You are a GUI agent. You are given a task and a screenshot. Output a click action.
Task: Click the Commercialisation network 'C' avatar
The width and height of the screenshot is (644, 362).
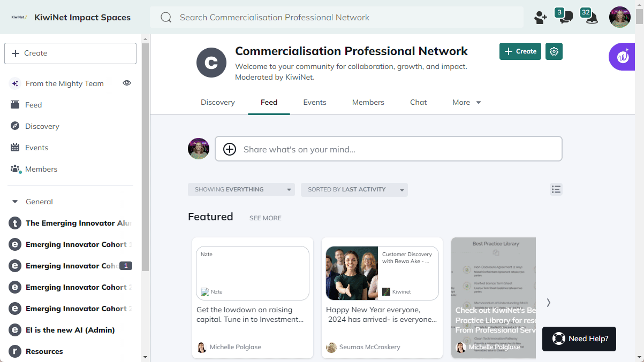212,63
